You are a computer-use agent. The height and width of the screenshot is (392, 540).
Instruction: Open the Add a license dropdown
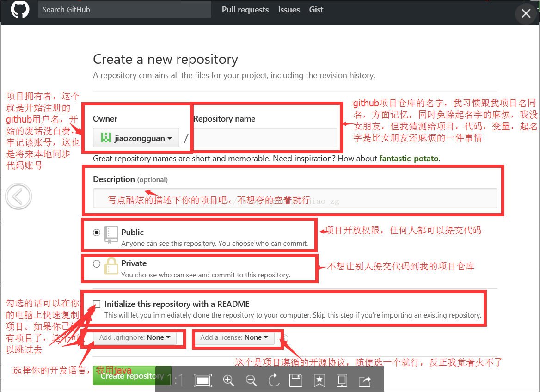click(234, 337)
